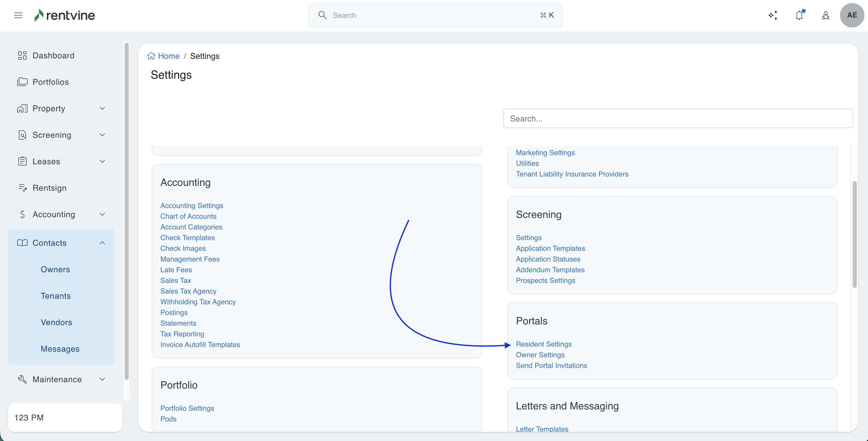Collapse the Contacts sidebar section
The image size is (868, 441).
[x=102, y=243]
